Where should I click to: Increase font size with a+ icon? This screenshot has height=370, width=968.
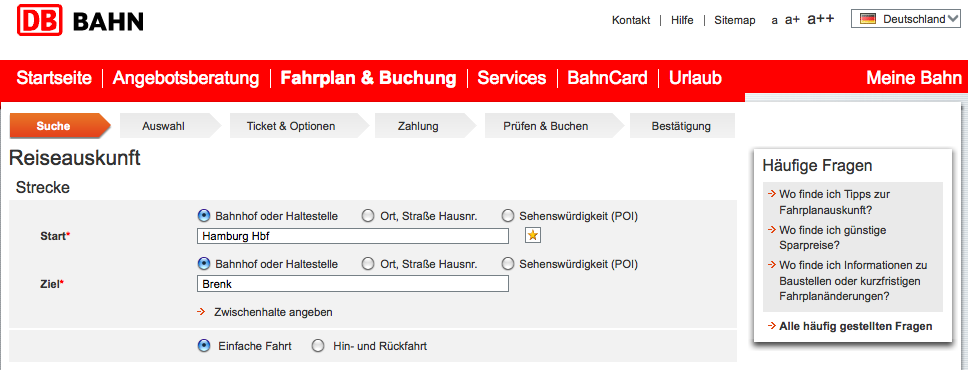792,20
